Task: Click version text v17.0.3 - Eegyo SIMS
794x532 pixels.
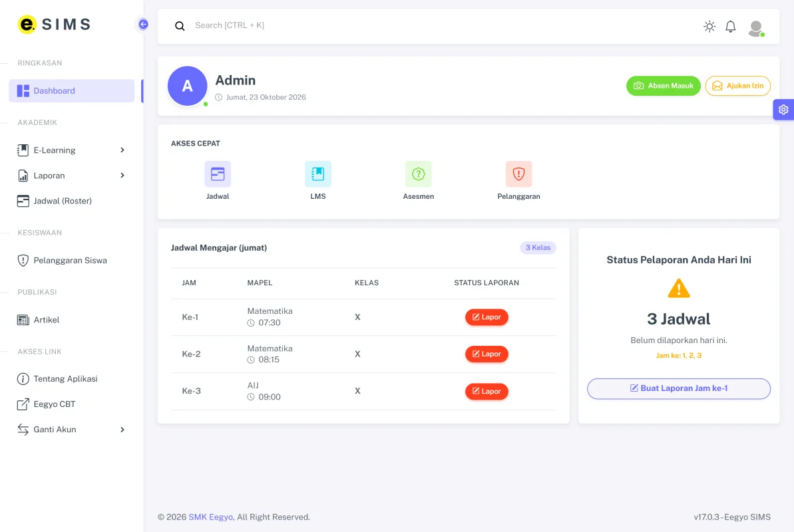Action: click(x=731, y=517)
